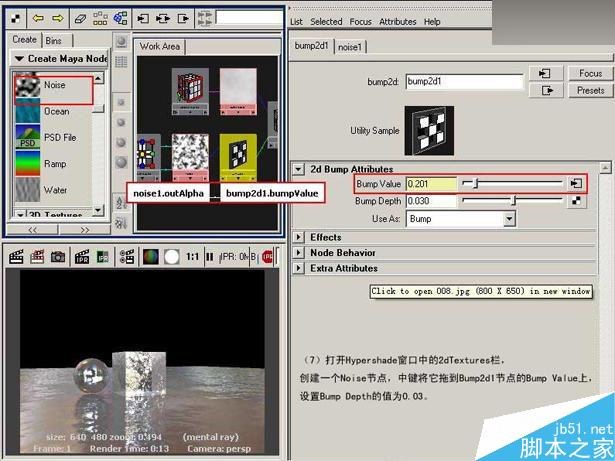Redo previous render clapperboard icon
The width and height of the screenshot is (615, 461).
[16, 257]
